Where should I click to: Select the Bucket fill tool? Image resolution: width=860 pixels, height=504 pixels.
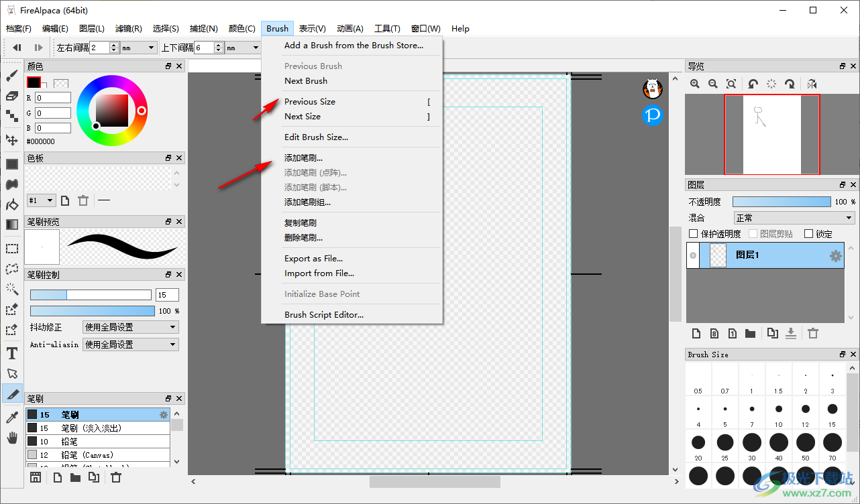coord(12,204)
